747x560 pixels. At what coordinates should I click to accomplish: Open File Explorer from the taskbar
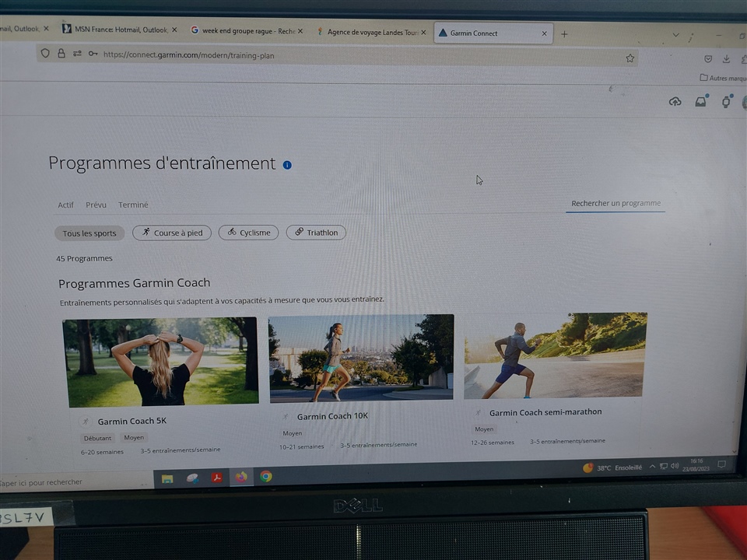click(167, 478)
